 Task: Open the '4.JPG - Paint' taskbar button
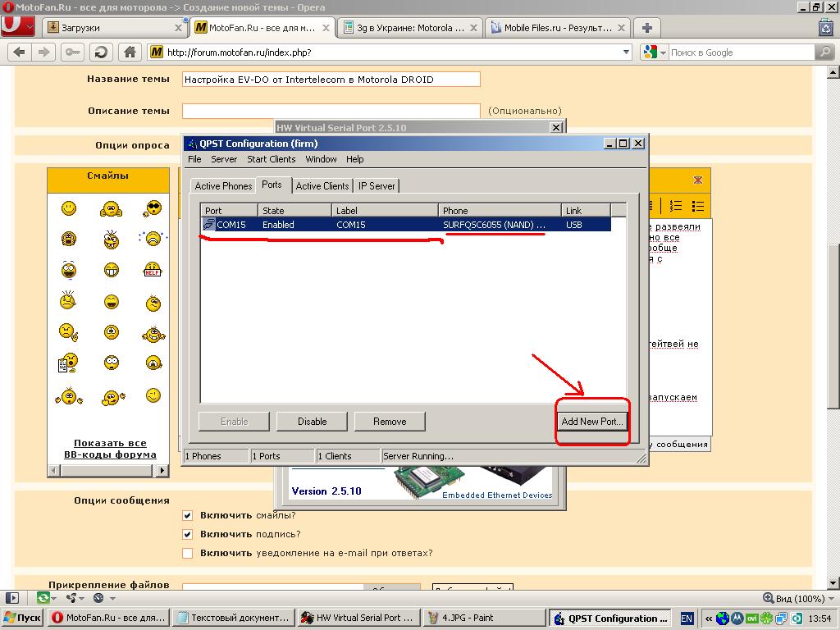coord(483,619)
